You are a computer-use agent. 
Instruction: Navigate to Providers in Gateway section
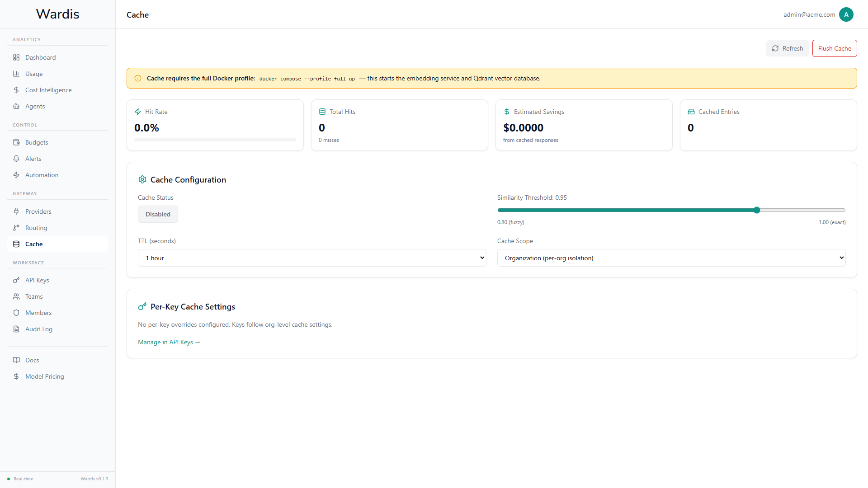pyautogui.click(x=57, y=211)
